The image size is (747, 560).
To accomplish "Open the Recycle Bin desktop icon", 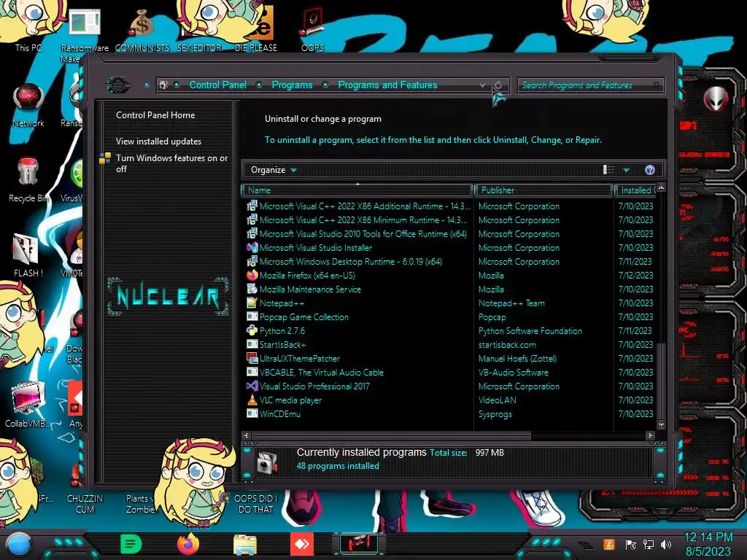I will click(x=28, y=180).
